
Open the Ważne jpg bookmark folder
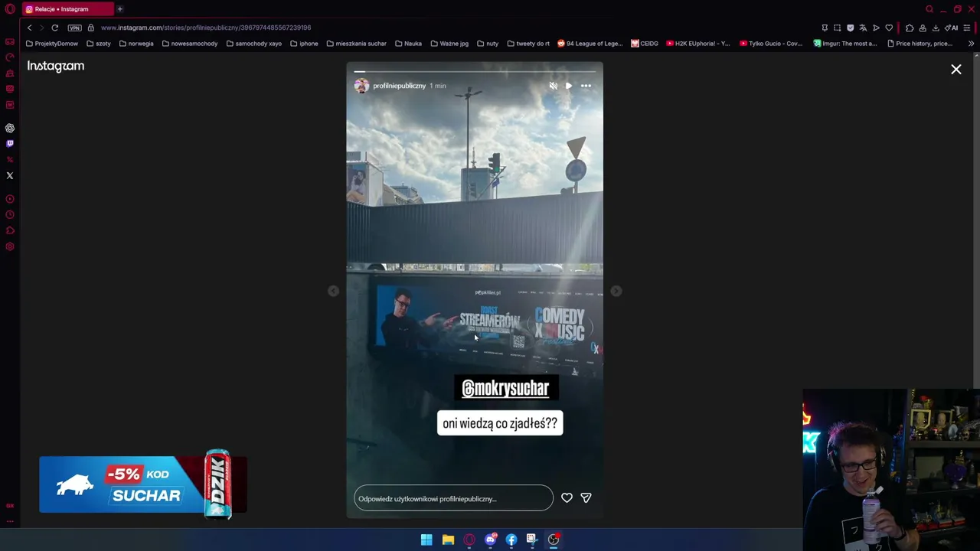click(449, 44)
